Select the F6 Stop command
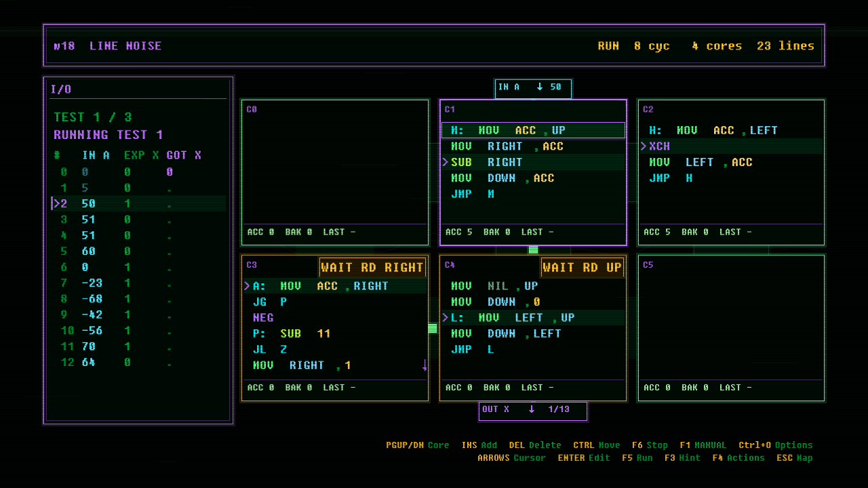 pyautogui.click(x=650, y=445)
